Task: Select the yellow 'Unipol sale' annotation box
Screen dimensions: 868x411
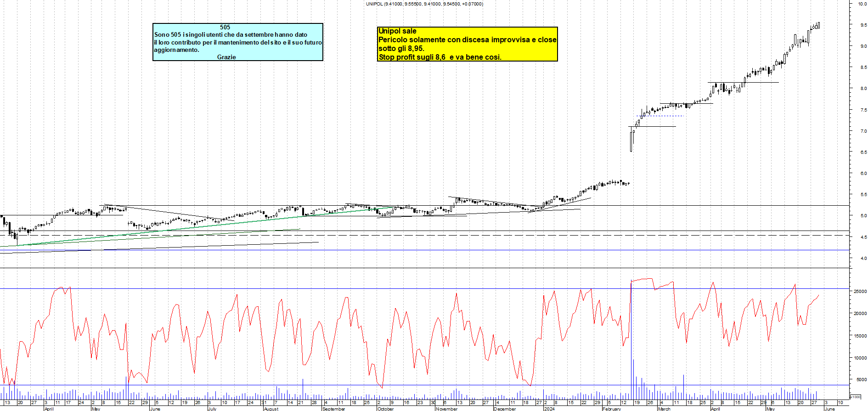Action: pyautogui.click(x=467, y=44)
